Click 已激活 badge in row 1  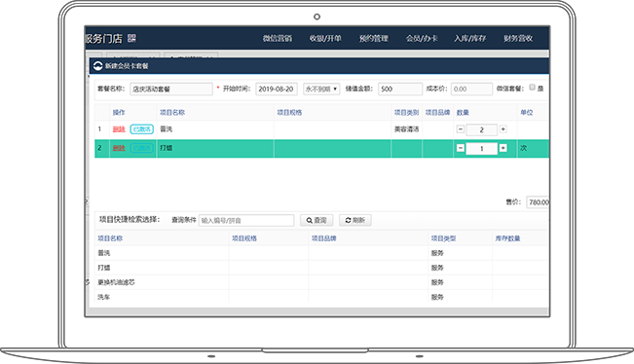[x=142, y=129]
